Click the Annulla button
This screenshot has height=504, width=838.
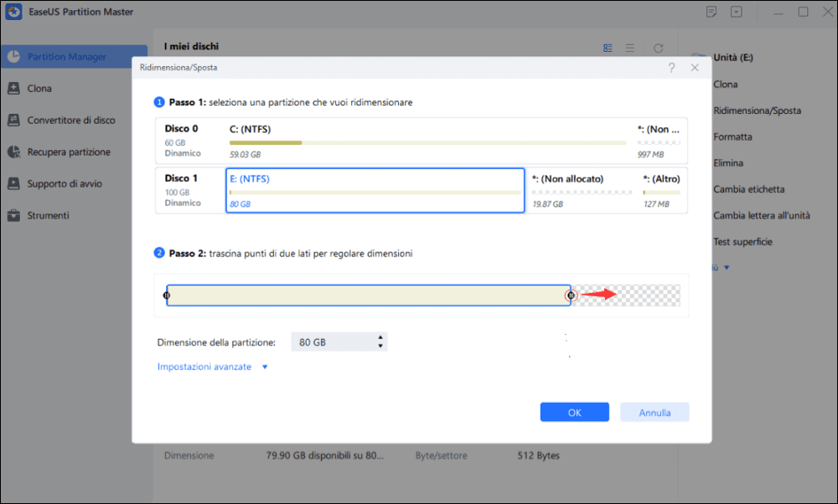(654, 412)
